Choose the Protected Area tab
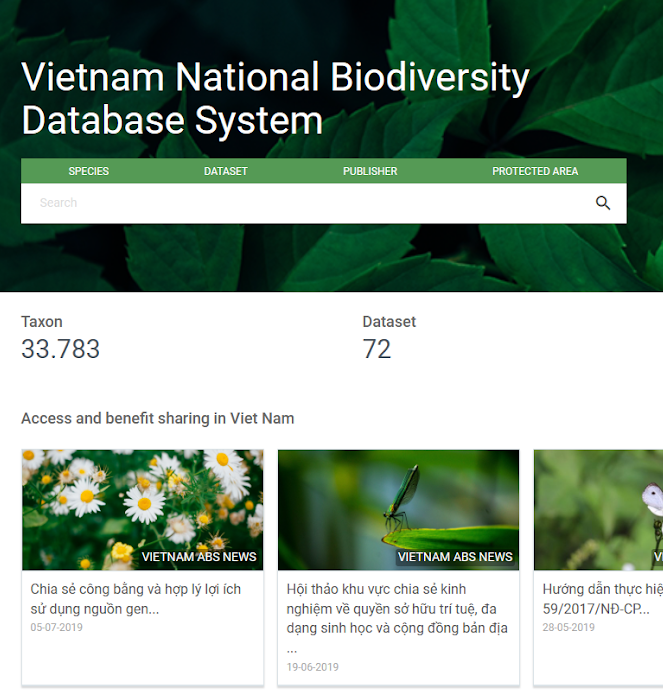This screenshot has height=696, width=663. [535, 171]
